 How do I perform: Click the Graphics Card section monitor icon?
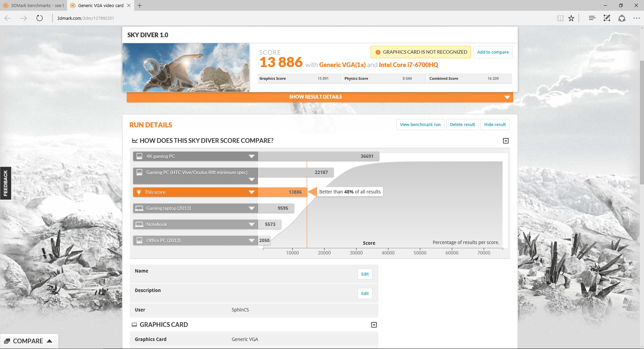pyautogui.click(x=134, y=325)
